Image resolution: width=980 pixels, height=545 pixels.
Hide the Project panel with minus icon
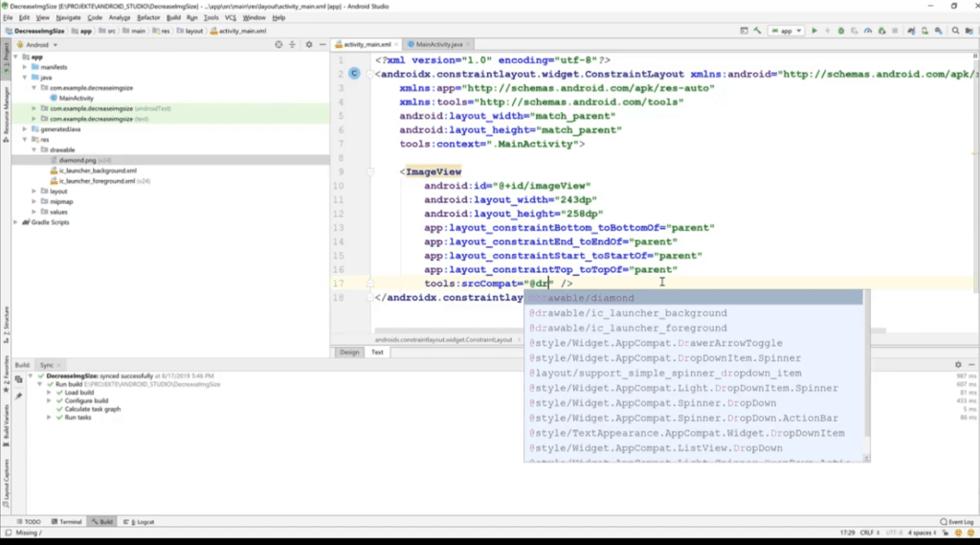pos(323,45)
